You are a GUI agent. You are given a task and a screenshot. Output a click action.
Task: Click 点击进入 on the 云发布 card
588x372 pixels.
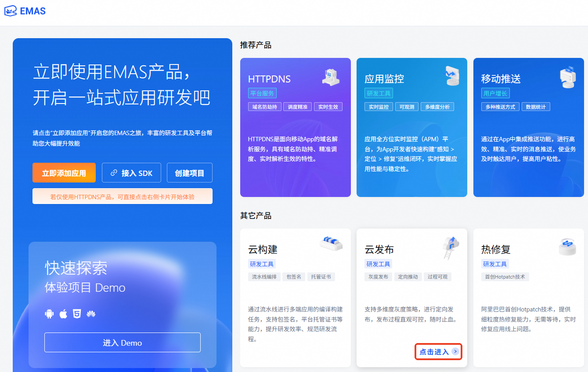[434, 352]
